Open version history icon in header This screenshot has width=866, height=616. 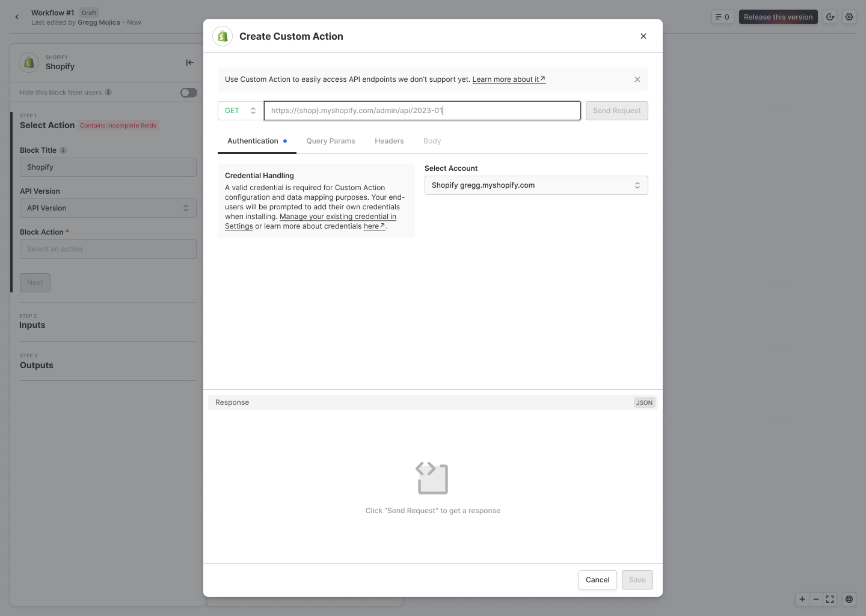pos(831,17)
